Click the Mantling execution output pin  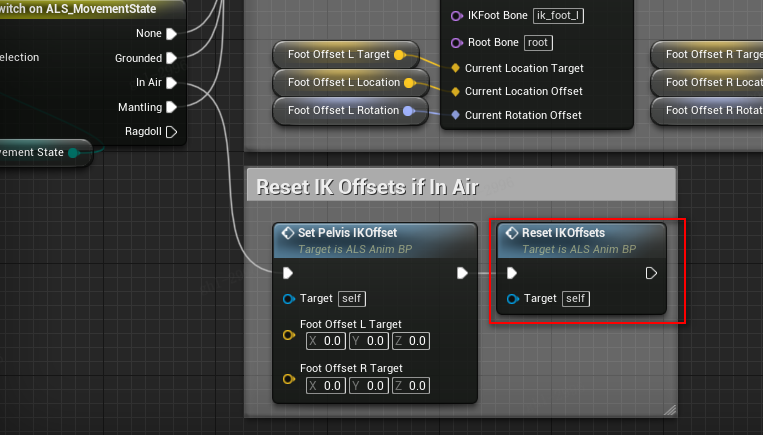pyautogui.click(x=171, y=107)
